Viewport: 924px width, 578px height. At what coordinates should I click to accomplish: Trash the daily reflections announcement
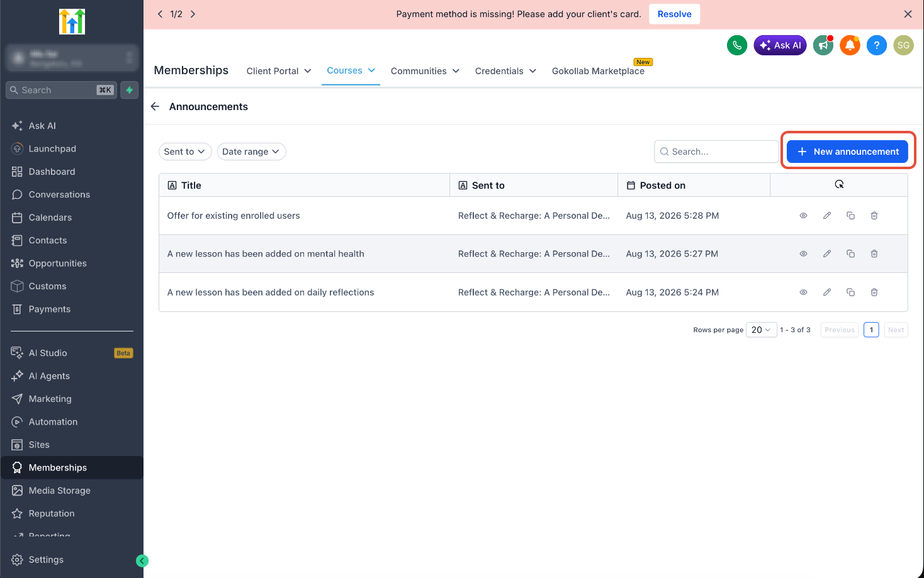point(874,292)
